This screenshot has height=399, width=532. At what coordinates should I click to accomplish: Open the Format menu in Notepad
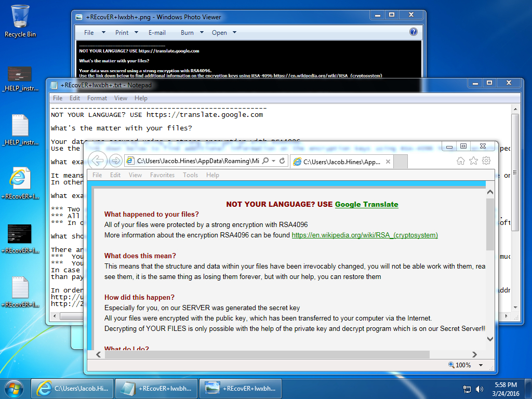97,98
